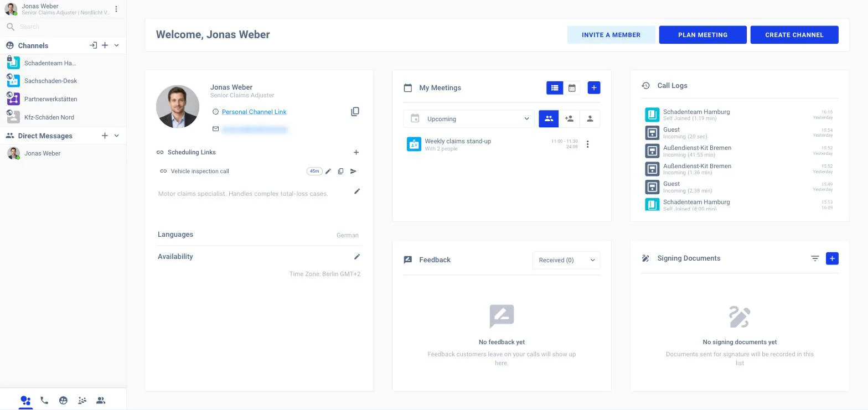Open the Schadenteam Ha... channel
868x410 pixels.
point(63,63)
